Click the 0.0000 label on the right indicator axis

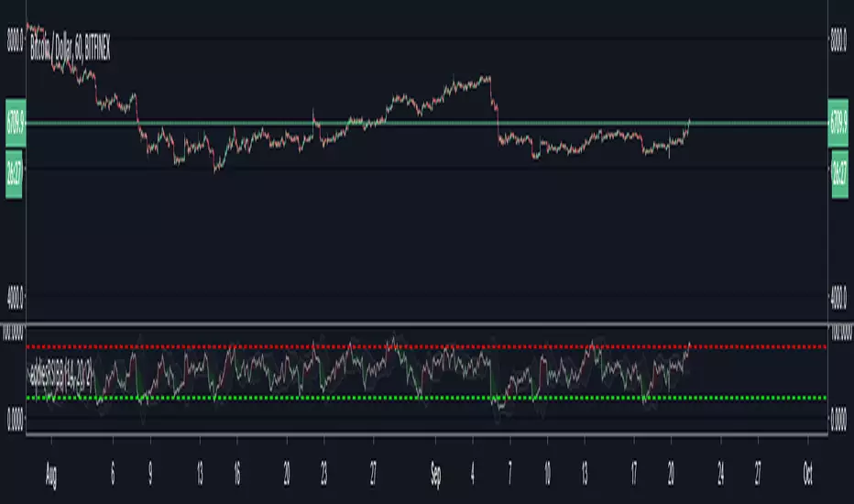pos(838,420)
